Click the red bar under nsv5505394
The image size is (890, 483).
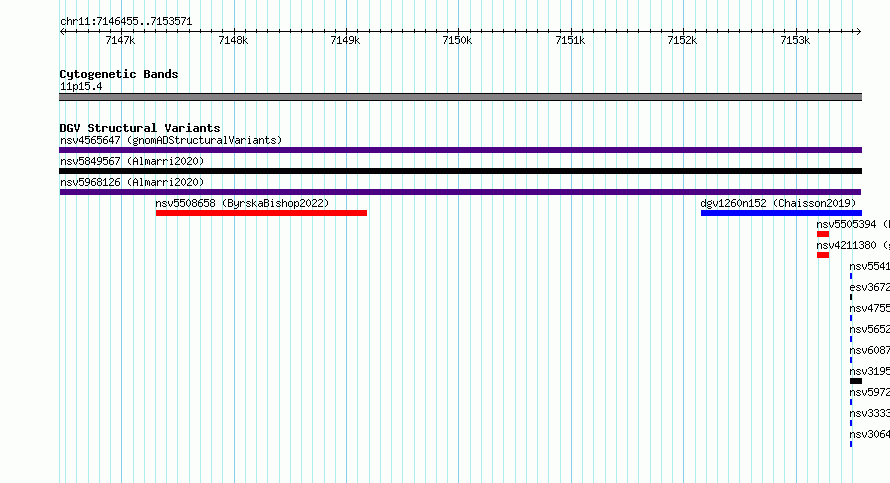coord(823,234)
